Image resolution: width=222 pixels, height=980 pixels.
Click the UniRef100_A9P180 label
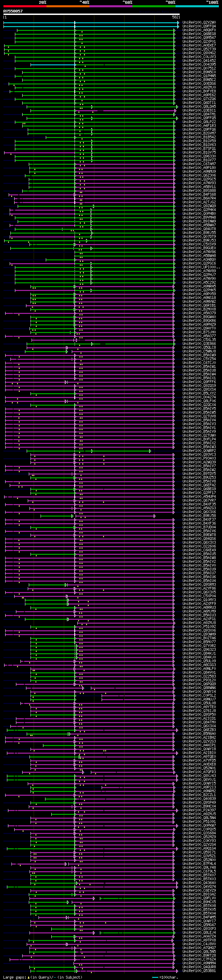pyautogui.click(x=199, y=168)
